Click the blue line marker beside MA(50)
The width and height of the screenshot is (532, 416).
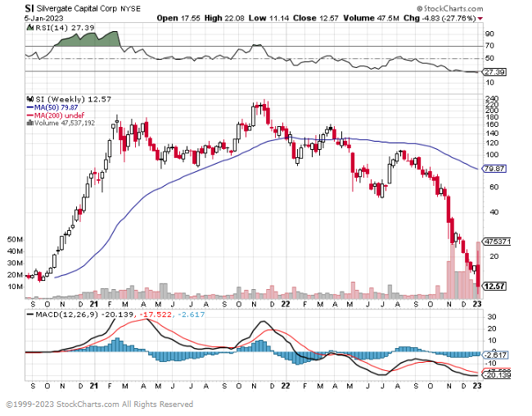29,107
